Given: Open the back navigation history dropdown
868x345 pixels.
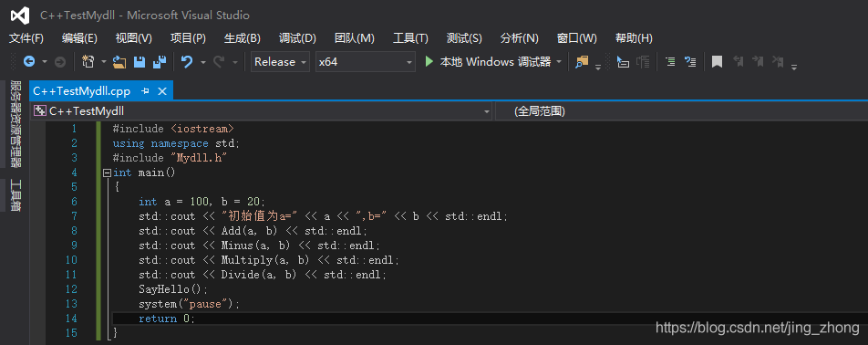Looking at the screenshot, I should coord(45,62).
